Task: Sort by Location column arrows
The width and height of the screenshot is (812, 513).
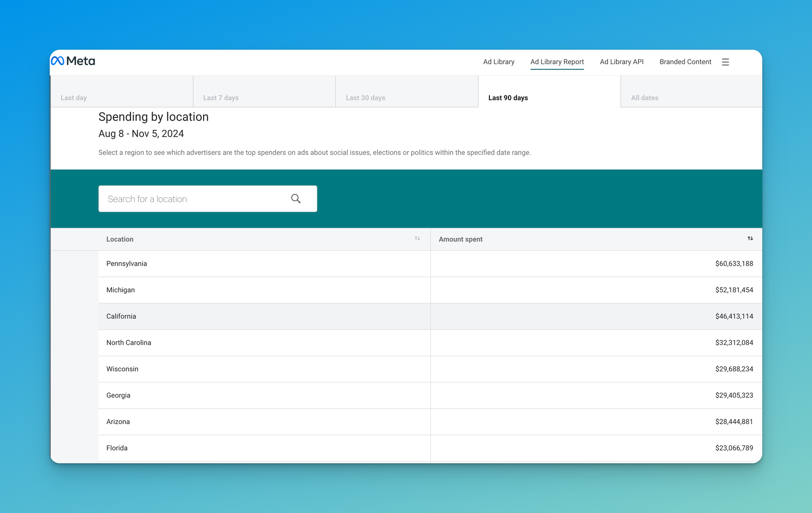Action: (x=417, y=239)
